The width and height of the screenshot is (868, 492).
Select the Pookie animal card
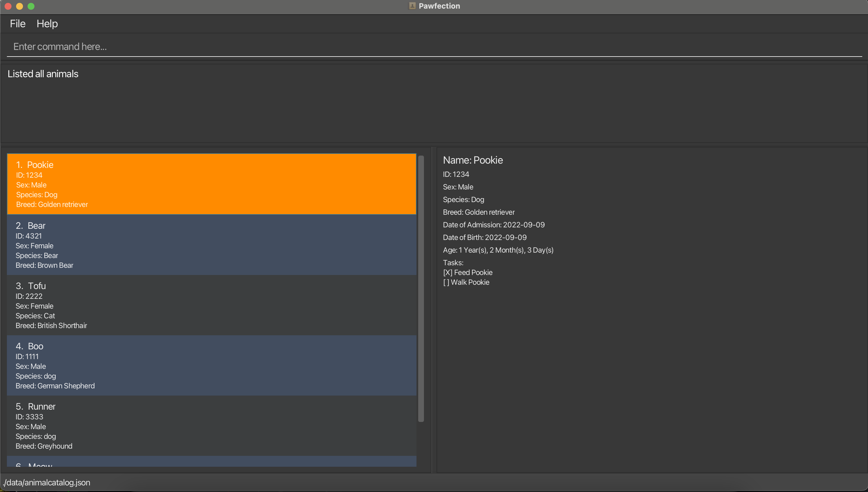coord(211,184)
